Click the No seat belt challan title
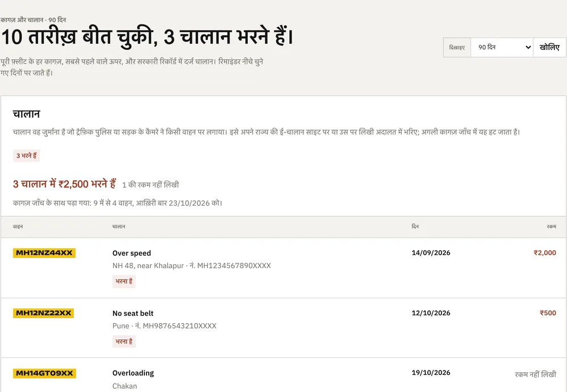This screenshot has height=392, width=567. click(x=133, y=313)
